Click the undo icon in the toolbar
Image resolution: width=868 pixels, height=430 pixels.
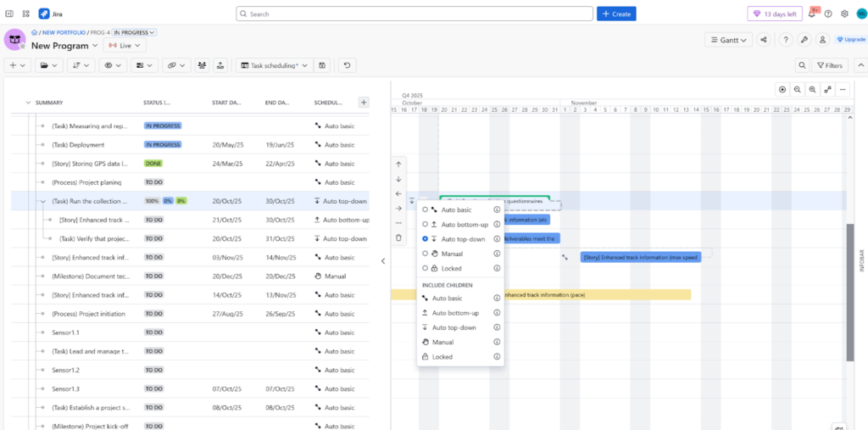click(347, 65)
